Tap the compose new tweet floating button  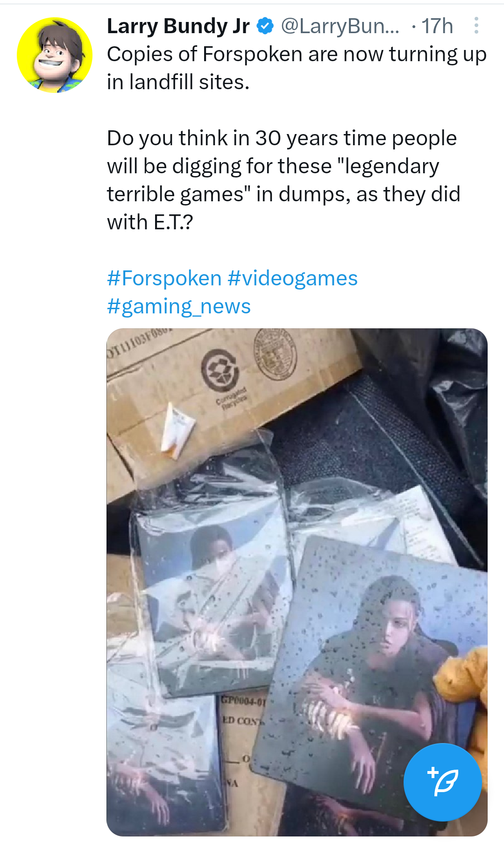pos(442,782)
